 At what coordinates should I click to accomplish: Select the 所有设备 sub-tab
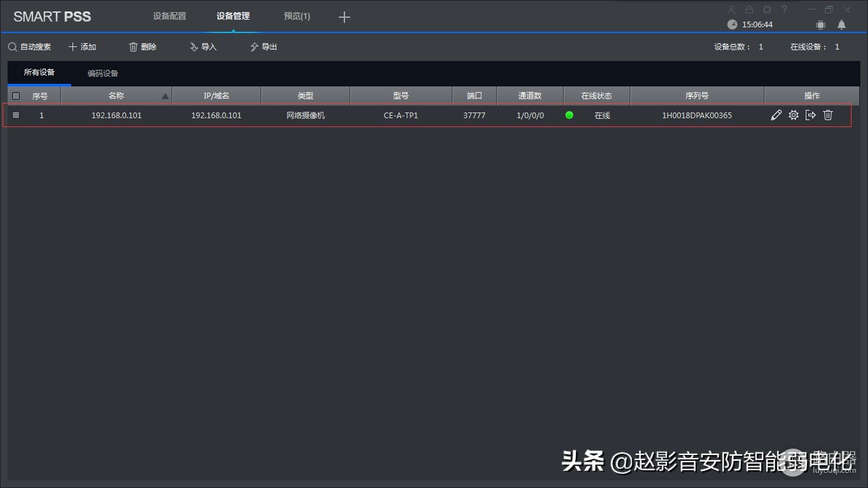pyautogui.click(x=39, y=72)
